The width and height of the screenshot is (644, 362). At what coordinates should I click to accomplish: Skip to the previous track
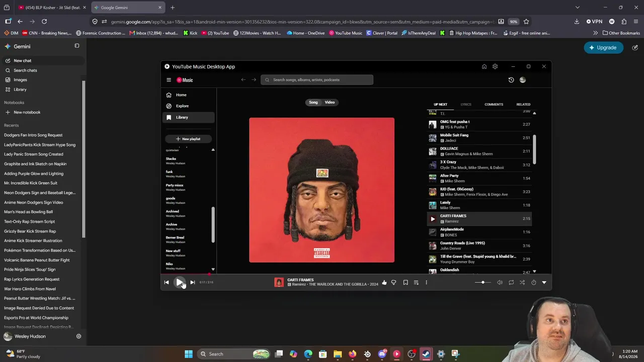(167, 283)
